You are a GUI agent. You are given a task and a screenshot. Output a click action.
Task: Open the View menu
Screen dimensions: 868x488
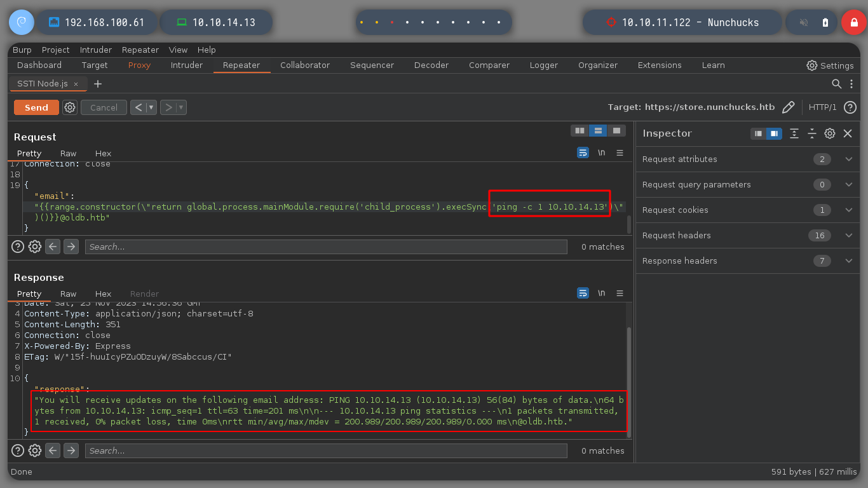click(178, 50)
